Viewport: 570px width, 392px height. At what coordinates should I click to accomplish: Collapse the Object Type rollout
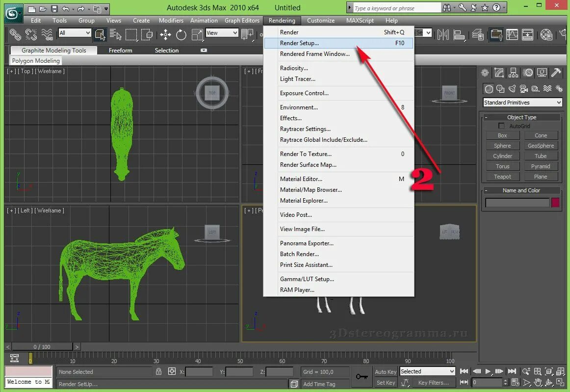[521, 117]
